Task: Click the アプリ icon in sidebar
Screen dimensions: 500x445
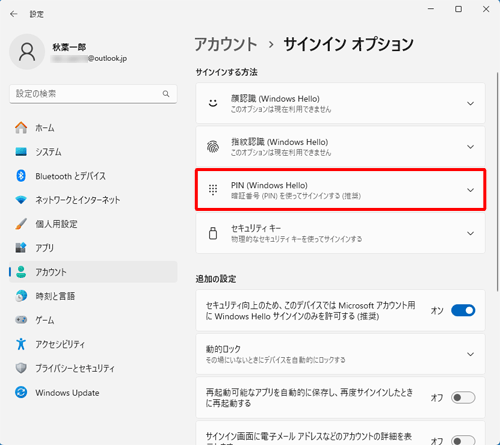Action: [x=21, y=248]
